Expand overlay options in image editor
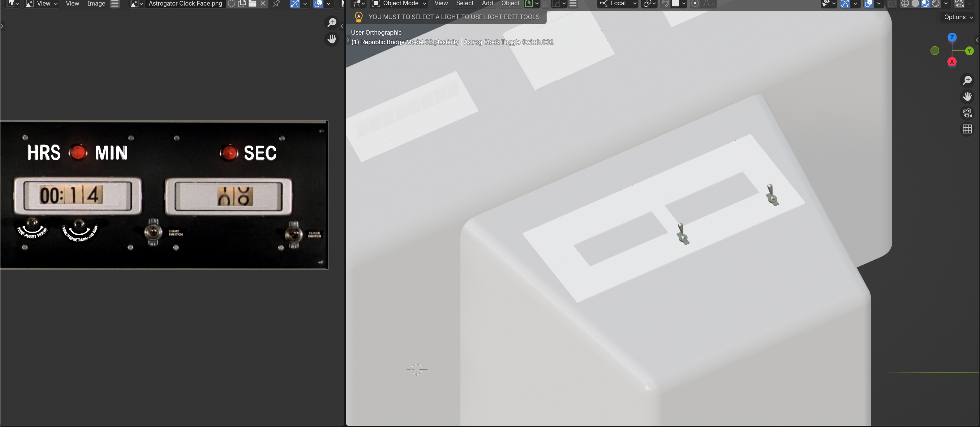This screenshot has height=427, width=980. [x=328, y=3]
